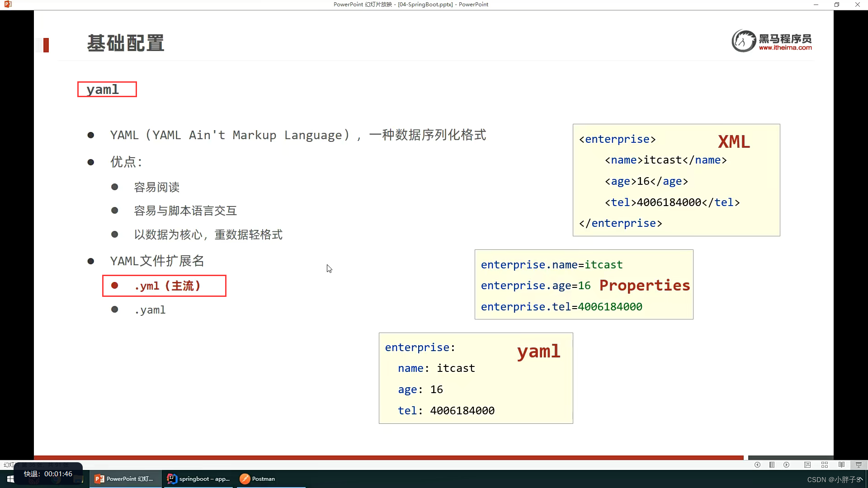Open the Windows Start button
This screenshot has width=868, height=488.
[x=10, y=479]
